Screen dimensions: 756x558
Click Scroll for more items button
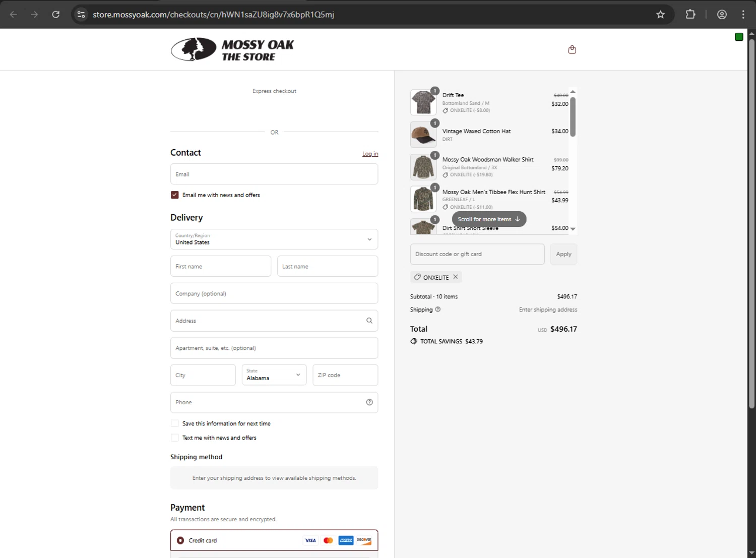click(x=489, y=219)
